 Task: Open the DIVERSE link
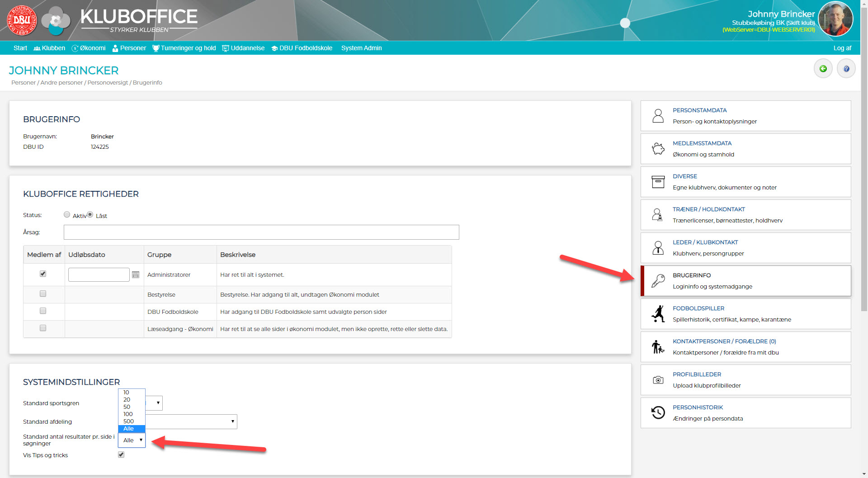pos(685,176)
